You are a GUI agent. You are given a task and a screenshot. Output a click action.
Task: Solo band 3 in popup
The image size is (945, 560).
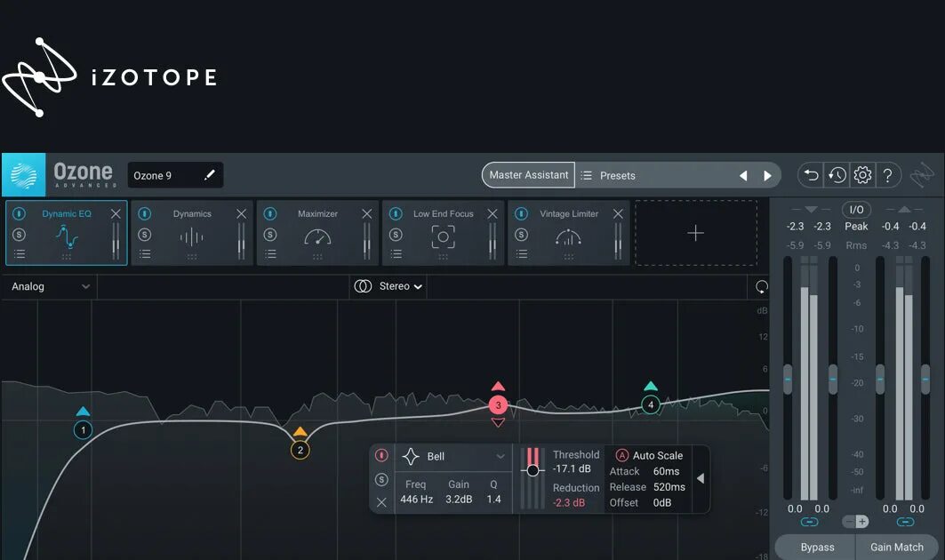pyautogui.click(x=381, y=479)
